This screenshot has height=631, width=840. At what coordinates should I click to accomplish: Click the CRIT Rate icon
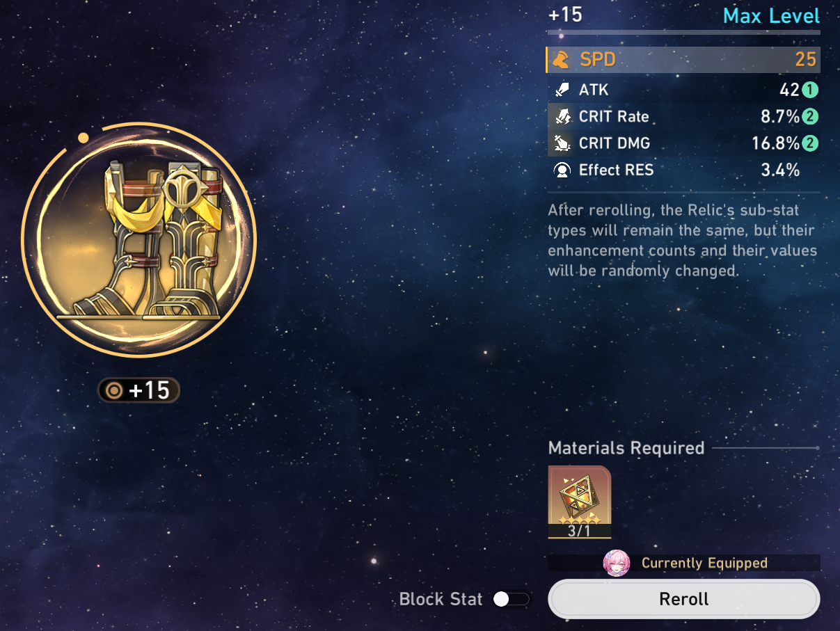tap(561, 116)
